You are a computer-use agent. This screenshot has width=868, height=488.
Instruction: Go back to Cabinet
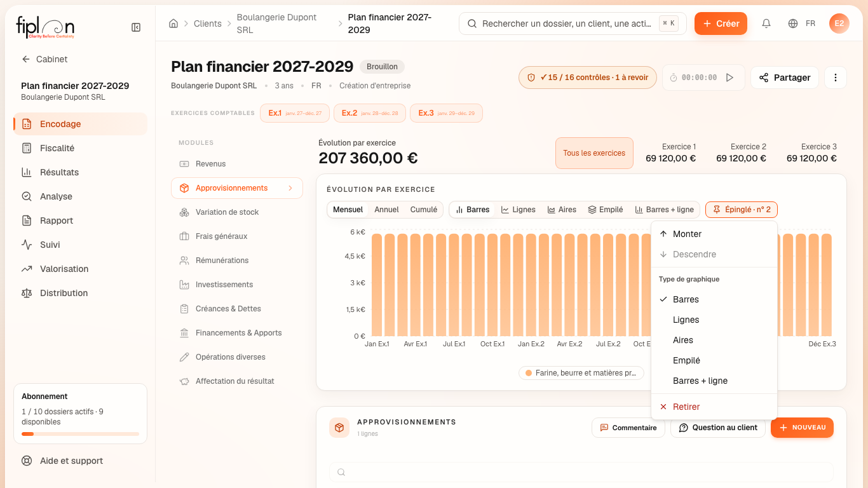[44, 59]
